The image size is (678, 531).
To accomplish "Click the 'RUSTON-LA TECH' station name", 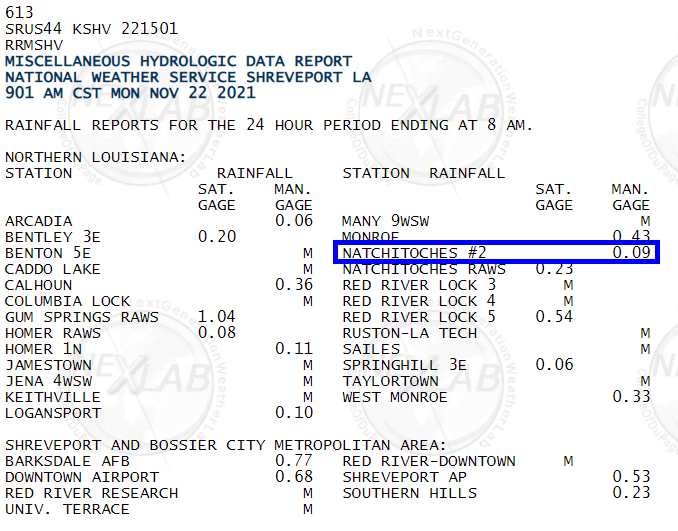I will 409,333.
